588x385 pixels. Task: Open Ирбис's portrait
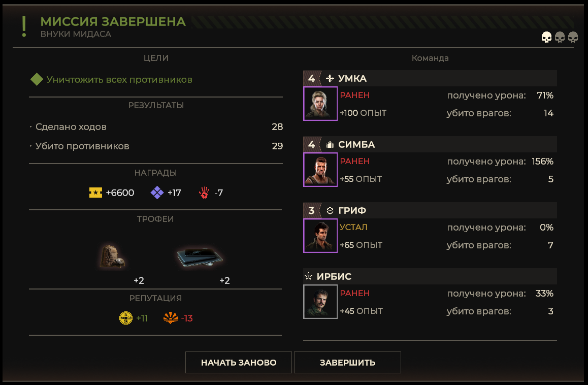tap(320, 302)
